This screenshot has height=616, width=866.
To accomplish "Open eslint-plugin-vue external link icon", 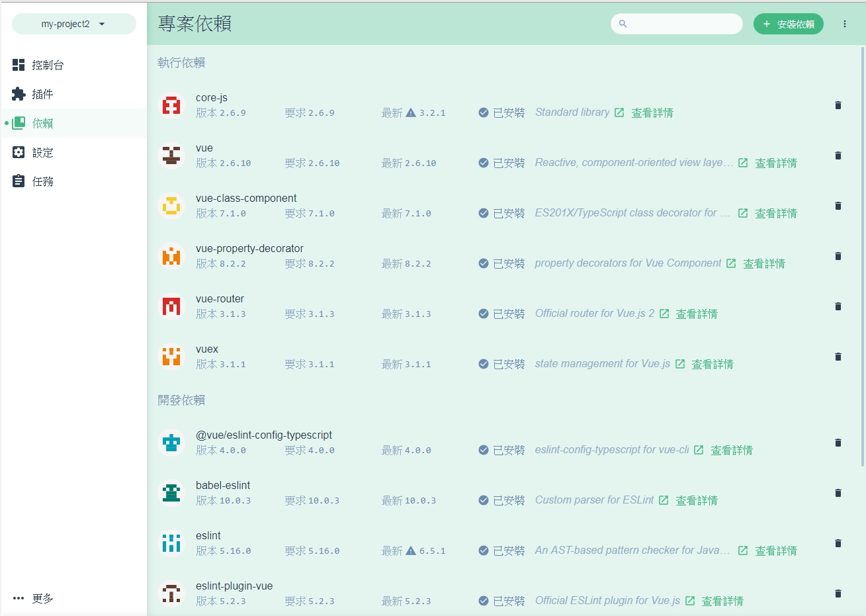I will 690,601.
